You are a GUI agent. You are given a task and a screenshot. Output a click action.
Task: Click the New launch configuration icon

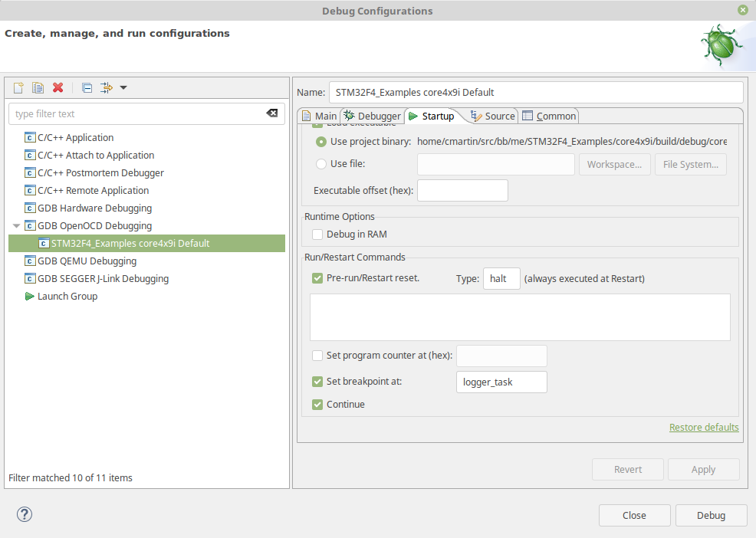(x=18, y=87)
